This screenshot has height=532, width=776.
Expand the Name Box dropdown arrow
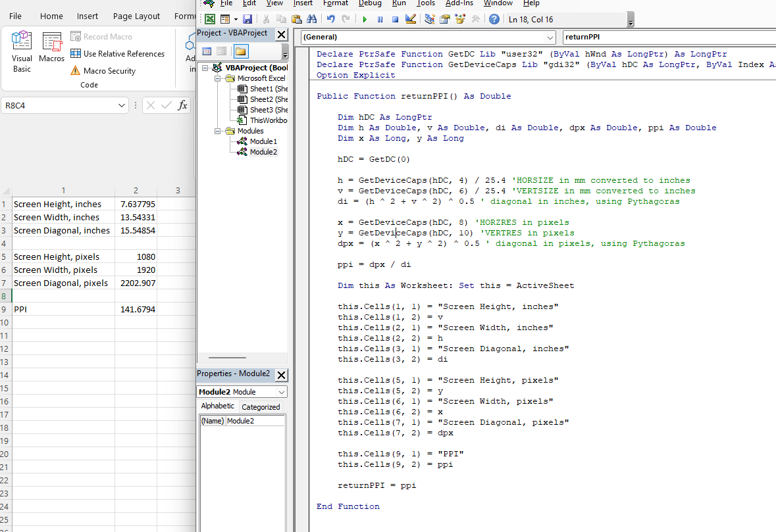pyautogui.click(x=121, y=105)
